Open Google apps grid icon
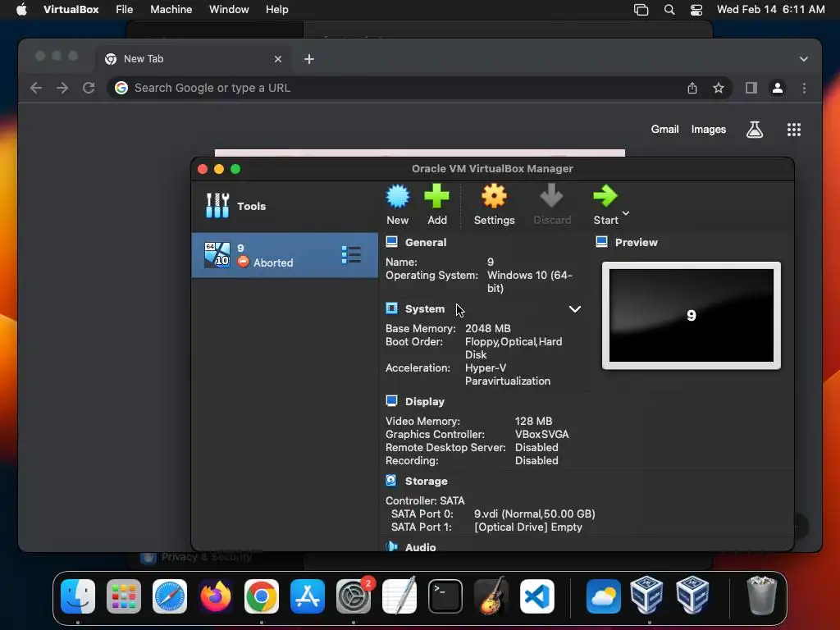The image size is (840, 630). (794, 129)
